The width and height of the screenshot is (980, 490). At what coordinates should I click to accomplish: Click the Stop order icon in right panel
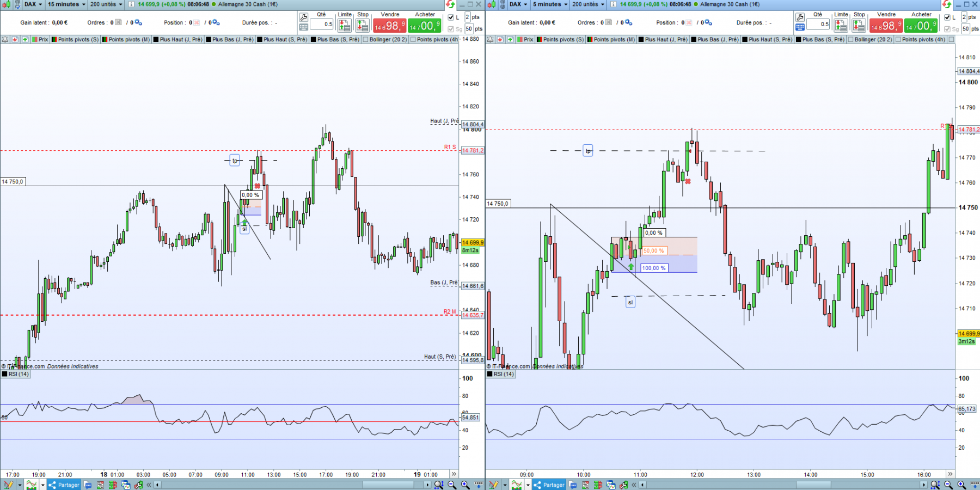[x=859, y=25]
